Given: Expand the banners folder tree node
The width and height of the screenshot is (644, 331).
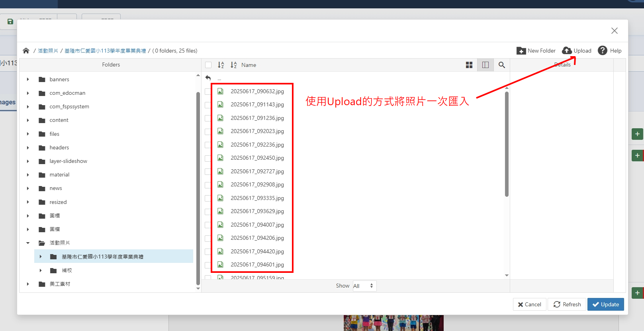Looking at the screenshot, I should tap(28, 79).
